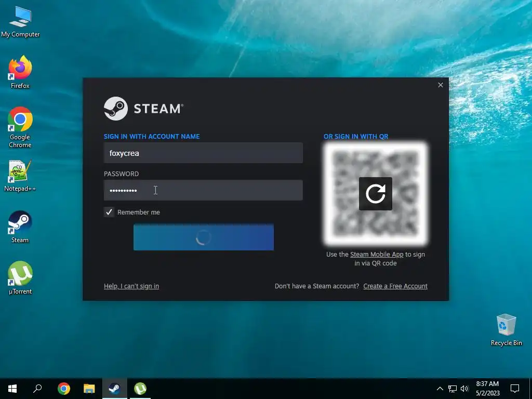Click the loading Sign in button
Image resolution: width=532 pixels, height=399 pixels.
(204, 237)
